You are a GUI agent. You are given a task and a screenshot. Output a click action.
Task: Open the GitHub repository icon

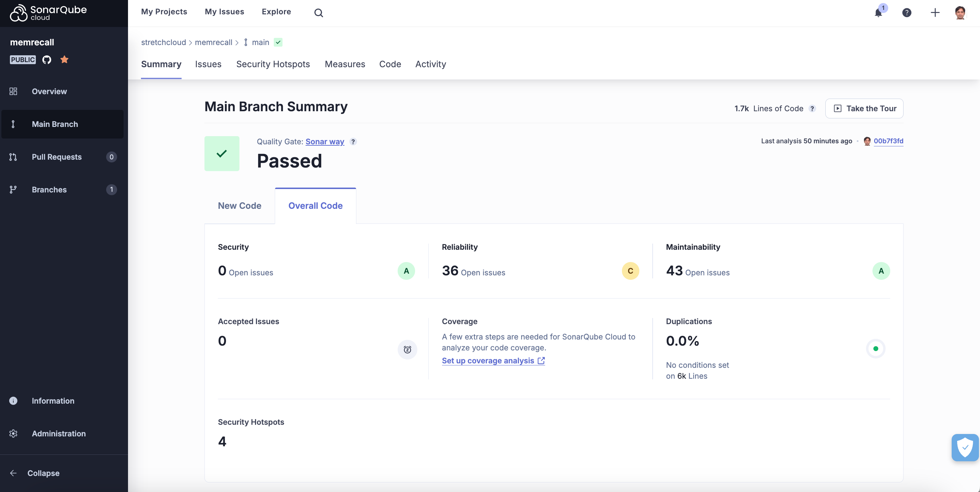(x=46, y=60)
